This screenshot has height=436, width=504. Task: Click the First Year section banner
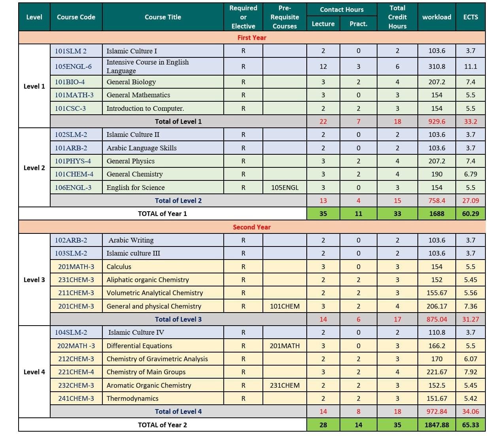point(252,38)
